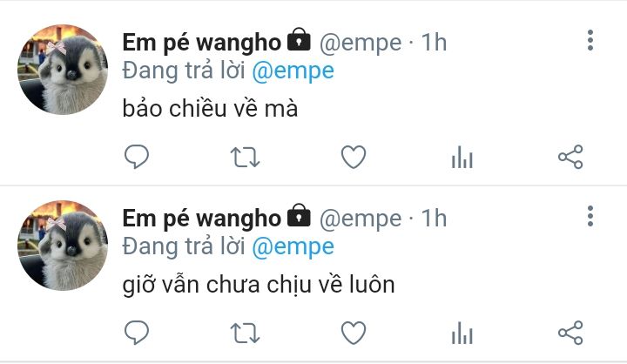627x364 pixels.
Task: Share the "bảo chiều về mà" tweet
Action: click(x=570, y=157)
